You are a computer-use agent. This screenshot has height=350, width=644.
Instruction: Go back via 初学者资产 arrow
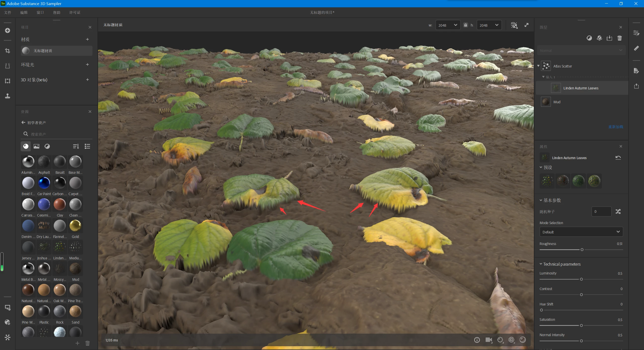[23, 123]
